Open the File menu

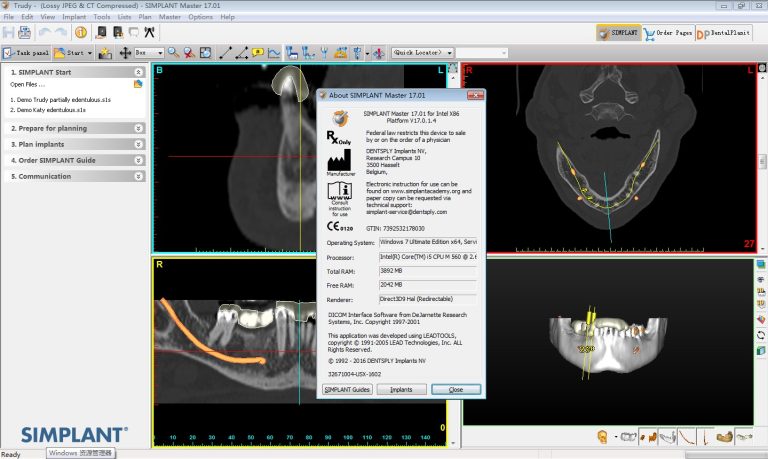(9, 17)
